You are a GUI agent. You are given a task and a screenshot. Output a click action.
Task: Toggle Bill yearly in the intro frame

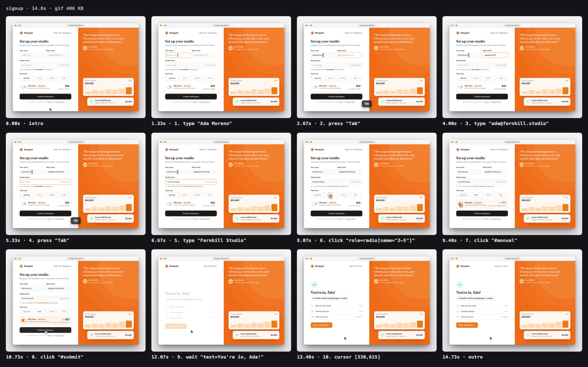(x=24, y=87)
